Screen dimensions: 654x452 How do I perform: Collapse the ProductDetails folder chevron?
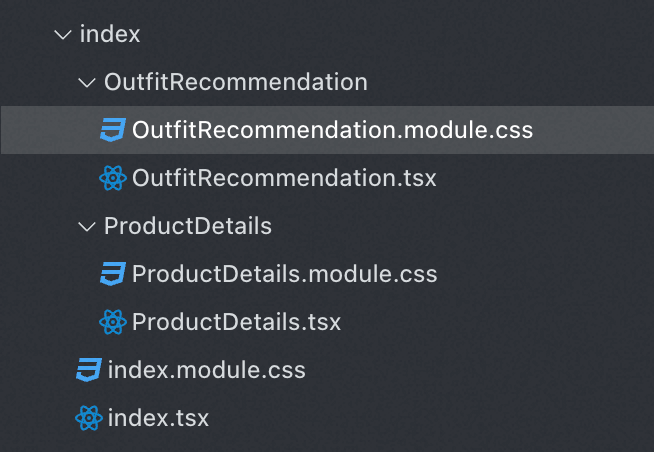87,227
